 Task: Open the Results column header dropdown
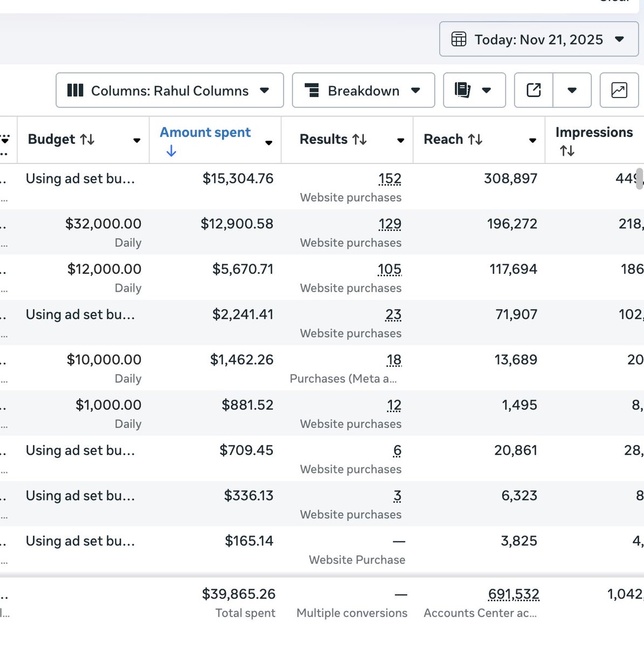399,140
